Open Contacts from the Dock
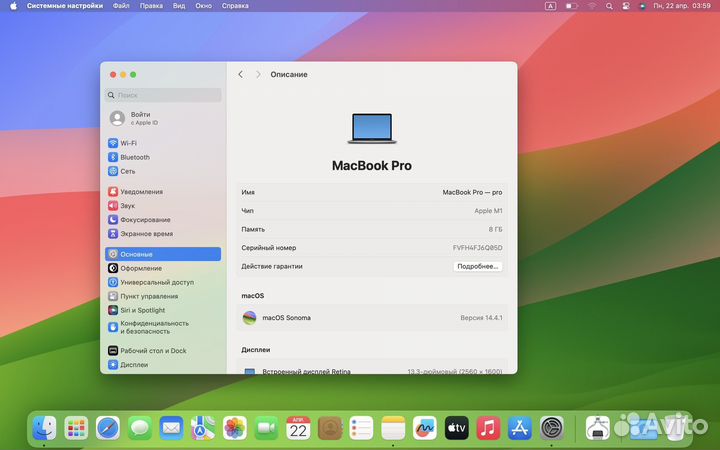This screenshot has height=450, width=720. [330, 428]
